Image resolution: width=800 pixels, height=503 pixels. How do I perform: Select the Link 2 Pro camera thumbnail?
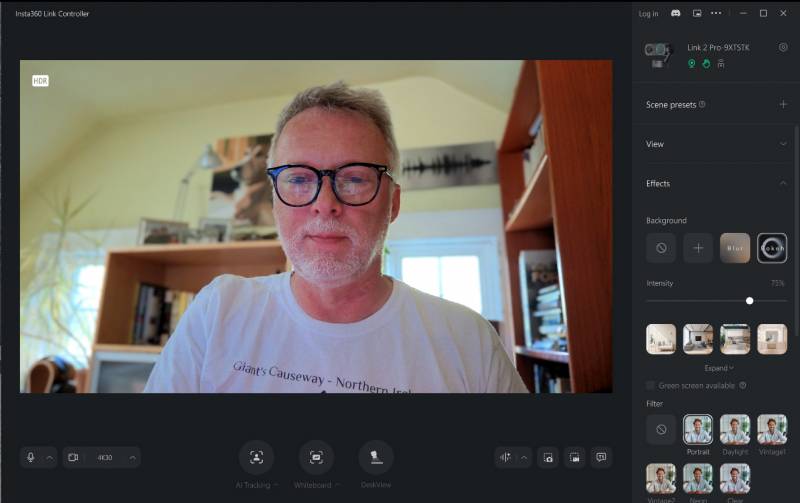(657, 55)
